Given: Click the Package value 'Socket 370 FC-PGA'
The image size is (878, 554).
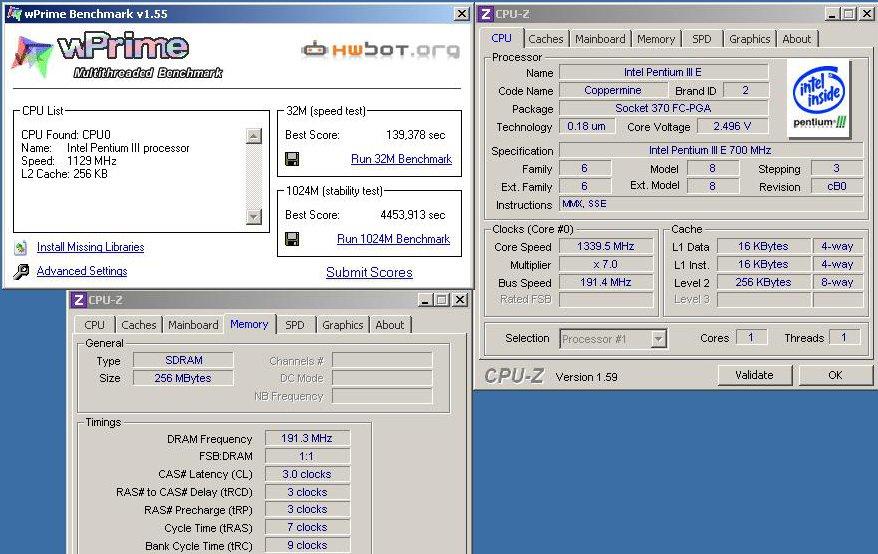Looking at the screenshot, I should [664, 108].
